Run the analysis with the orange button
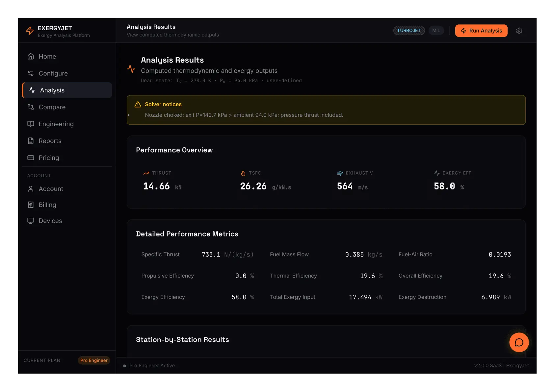This screenshot has height=392, width=555. (481, 31)
